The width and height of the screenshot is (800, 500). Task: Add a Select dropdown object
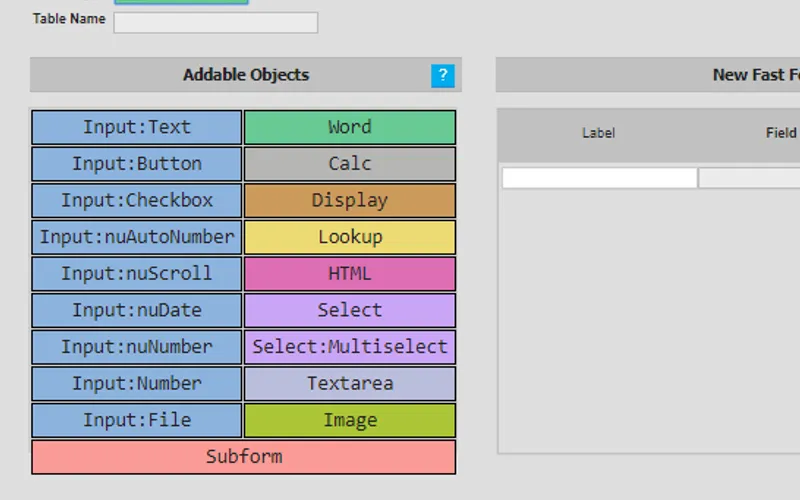(350, 310)
